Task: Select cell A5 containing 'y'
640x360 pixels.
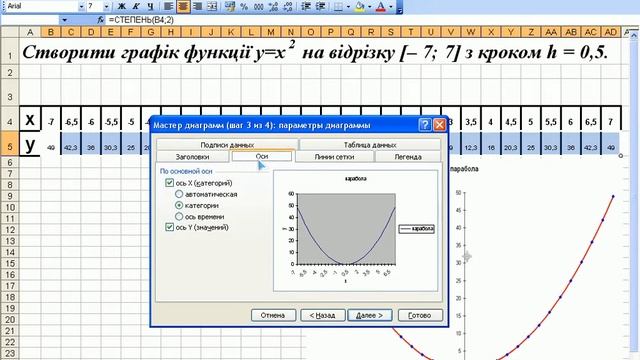Action: pyautogui.click(x=30, y=144)
